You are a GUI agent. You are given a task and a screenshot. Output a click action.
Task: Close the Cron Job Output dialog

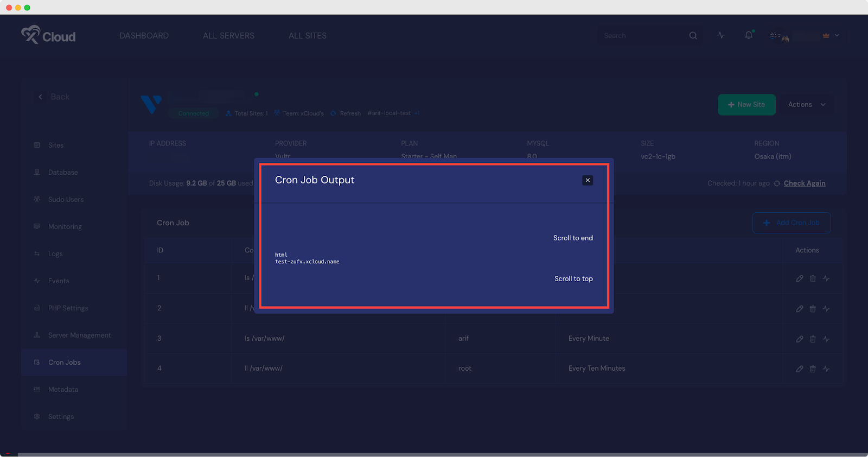point(588,180)
